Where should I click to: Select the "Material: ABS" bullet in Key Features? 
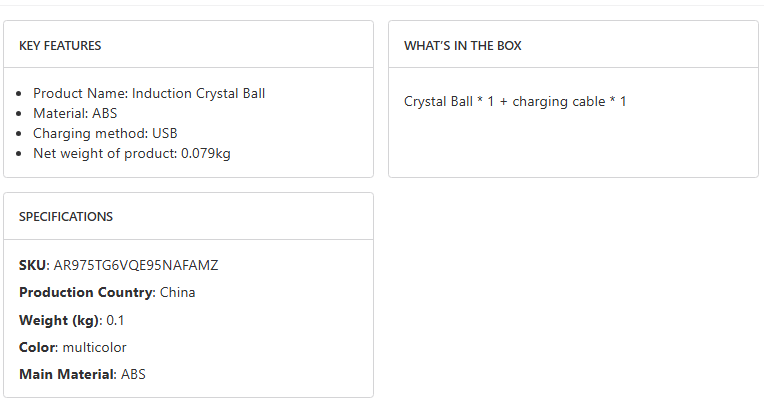tap(75, 113)
